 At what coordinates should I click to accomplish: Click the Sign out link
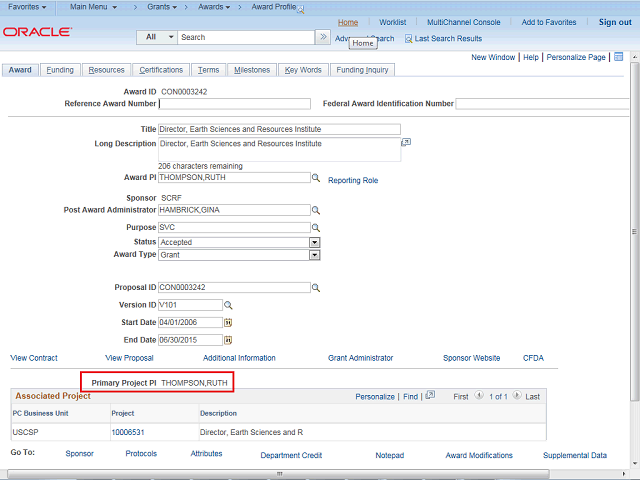coord(615,22)
